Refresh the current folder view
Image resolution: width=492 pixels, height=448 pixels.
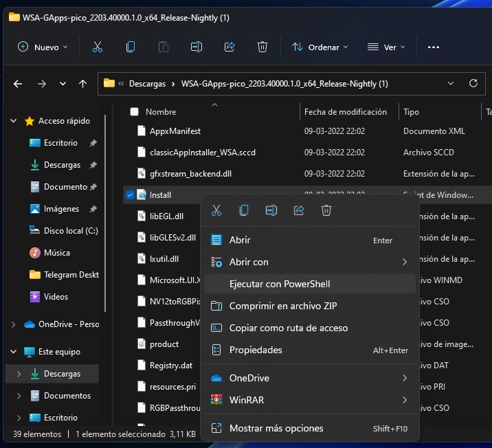click(473, 83)
